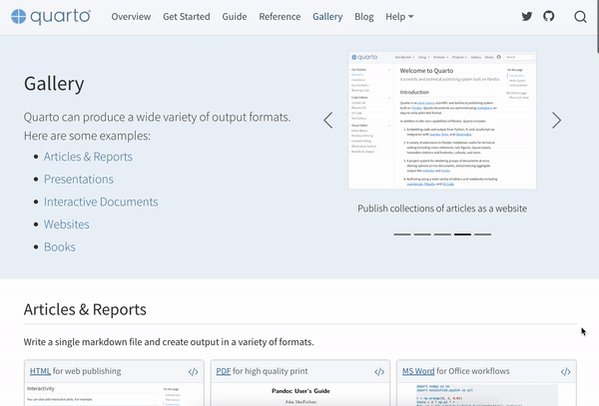
Task: Click the 'Articles & Reports' section heading
Action: [85, 309]
